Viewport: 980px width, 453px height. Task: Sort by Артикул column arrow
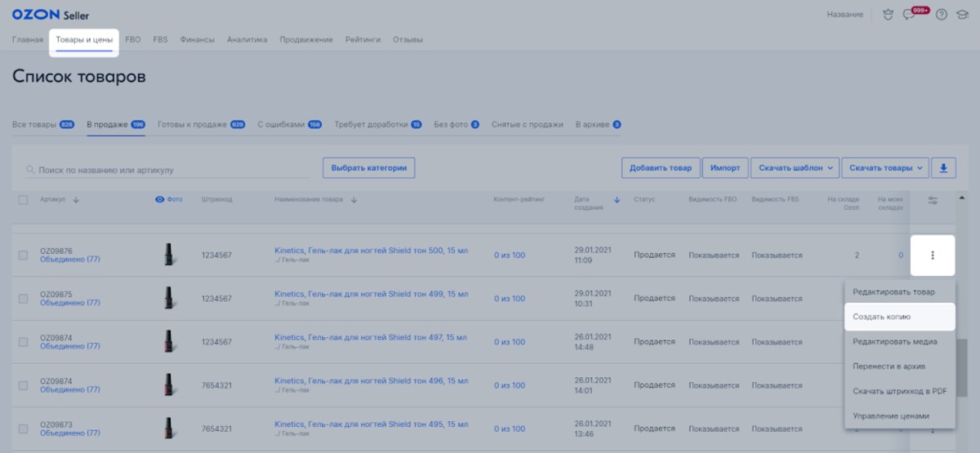pyautogui.click(x=76, y=200)
